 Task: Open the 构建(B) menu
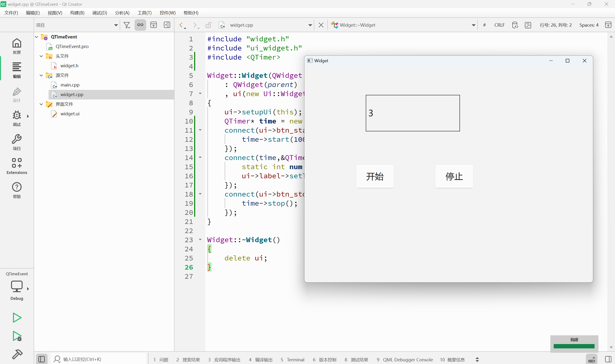click(77, 13)
